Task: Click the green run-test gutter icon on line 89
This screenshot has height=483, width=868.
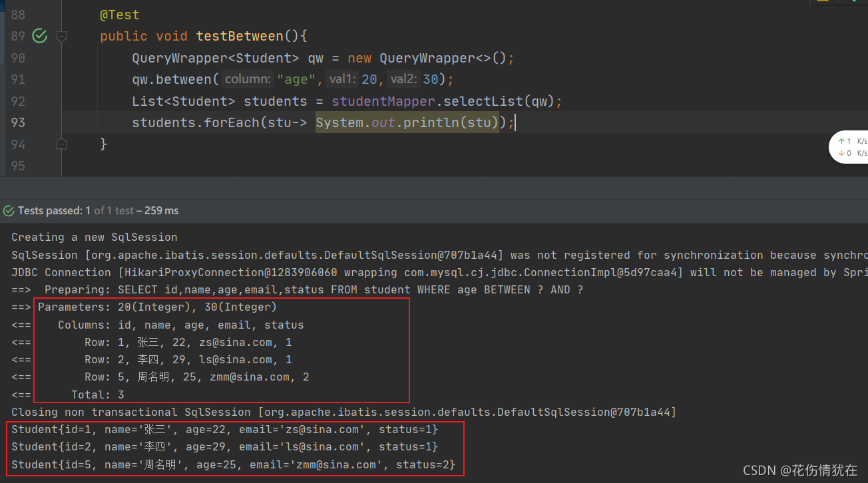Action: [x=40, y=37]
